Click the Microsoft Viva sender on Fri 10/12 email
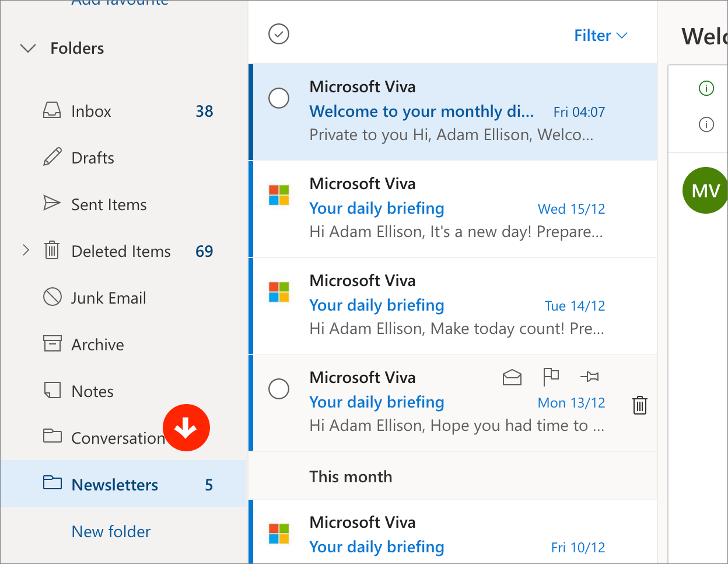The image size is (728, 564). pos(363,522)
